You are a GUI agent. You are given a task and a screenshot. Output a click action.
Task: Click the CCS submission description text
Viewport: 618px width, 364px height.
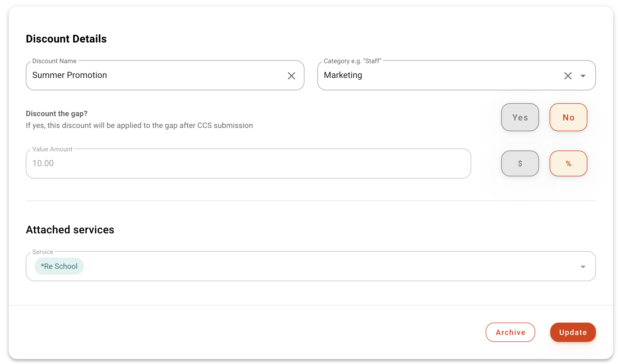point(139,126)
